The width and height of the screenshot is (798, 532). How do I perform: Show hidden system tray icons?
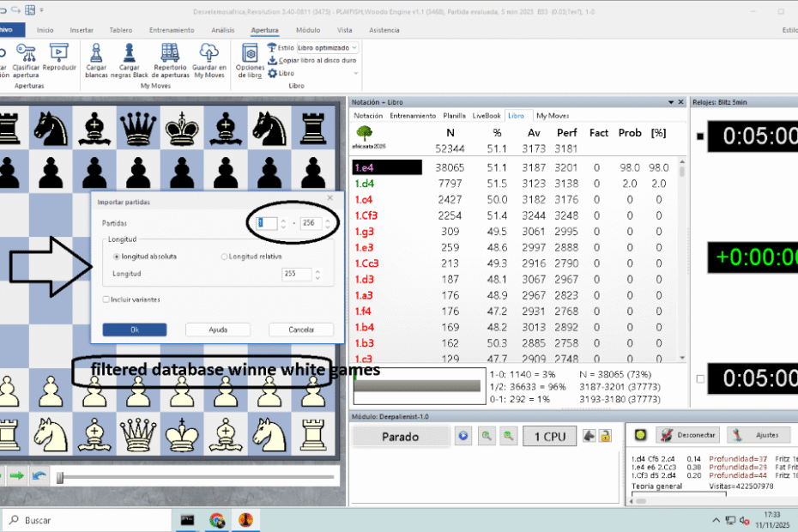716,520
